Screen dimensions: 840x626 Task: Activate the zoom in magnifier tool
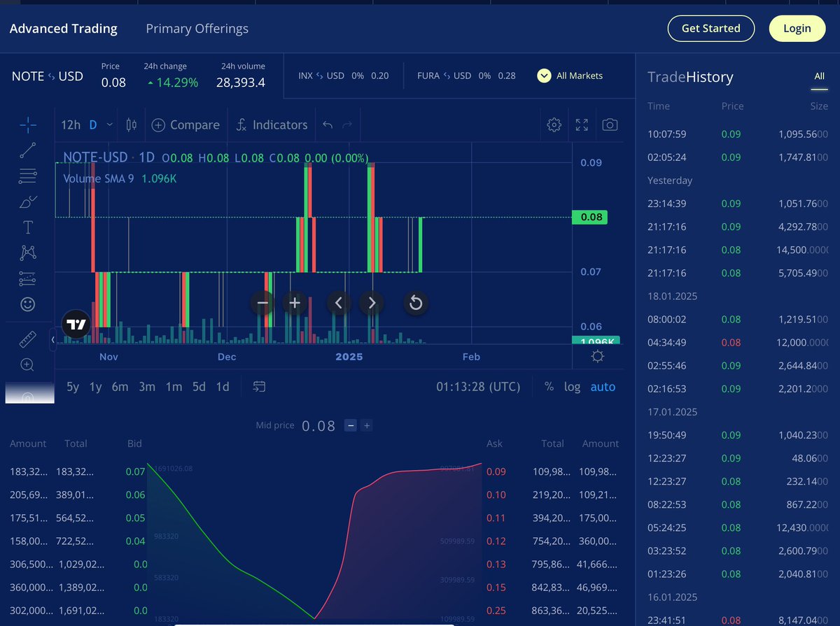point(28,364)
